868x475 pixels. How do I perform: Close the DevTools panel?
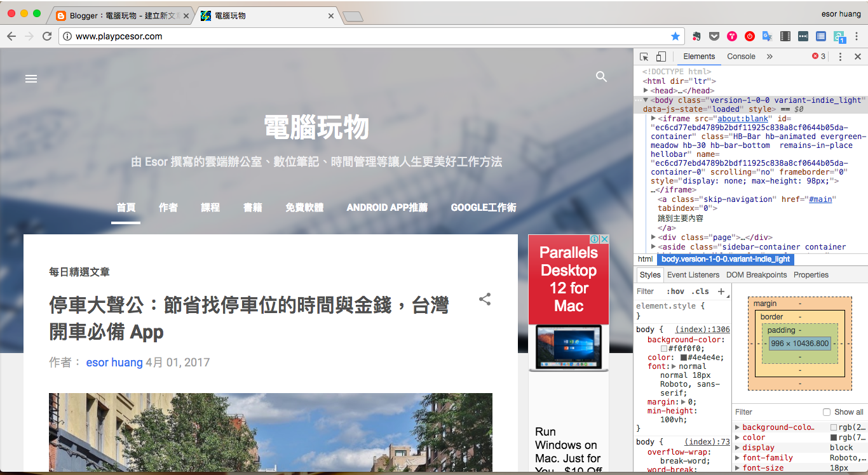tap(857, 57)
